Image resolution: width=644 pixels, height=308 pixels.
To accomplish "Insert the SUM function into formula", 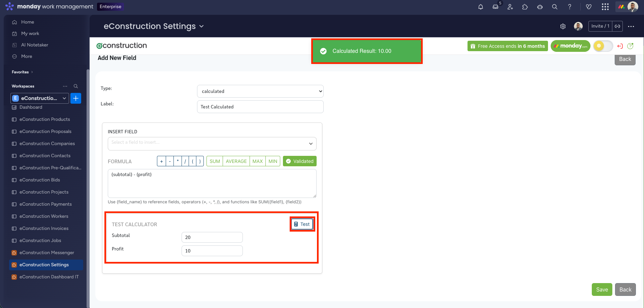I will (215, 161).
